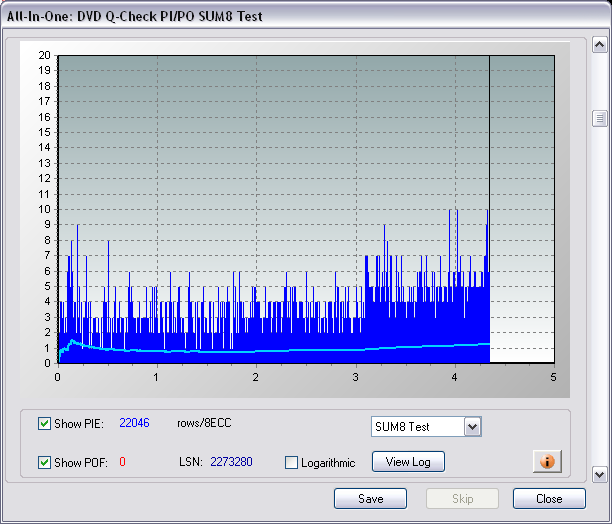Click the X-axis label 5

(x=553, y=377)
